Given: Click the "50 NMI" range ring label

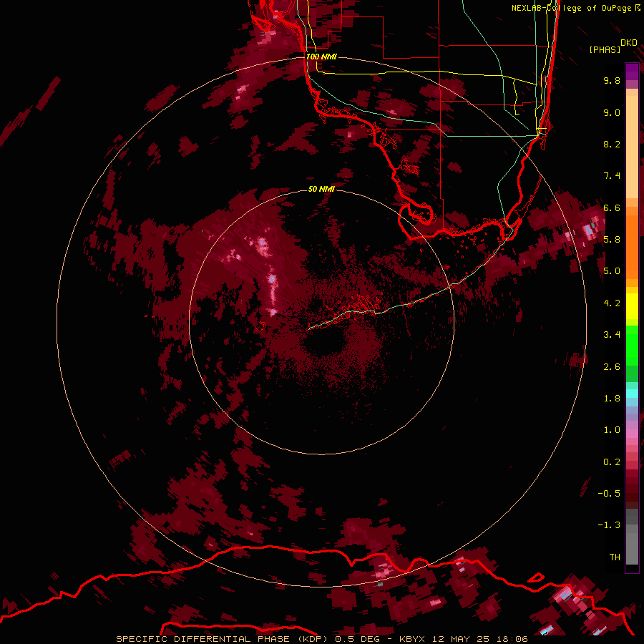Looking at the screenshot, I should click(321, 189).
